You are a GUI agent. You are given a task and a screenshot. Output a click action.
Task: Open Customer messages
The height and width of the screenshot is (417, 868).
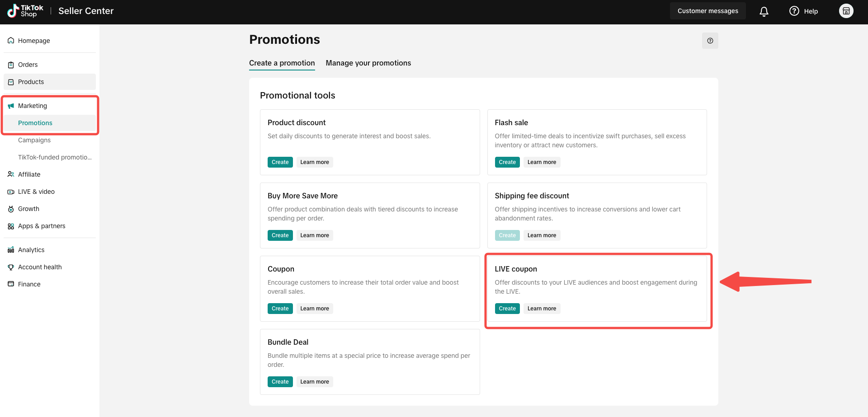tap(708, 11)
